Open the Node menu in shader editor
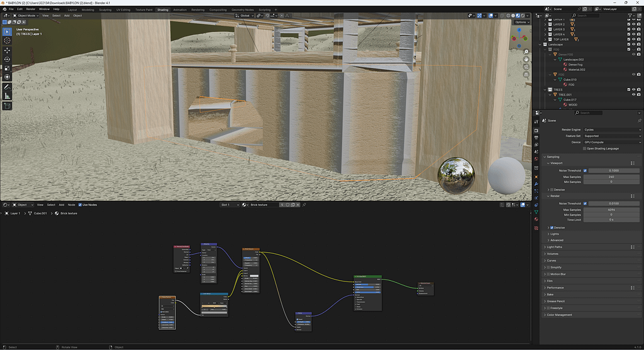Image resolution: width=644 pixels, height=350 pixels. pos(71,205)
